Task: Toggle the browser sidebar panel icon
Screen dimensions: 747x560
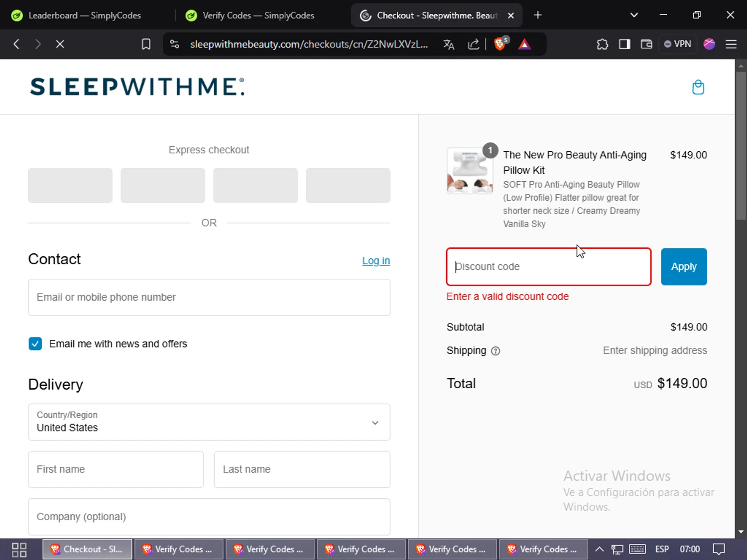Action: coord(624,44)
